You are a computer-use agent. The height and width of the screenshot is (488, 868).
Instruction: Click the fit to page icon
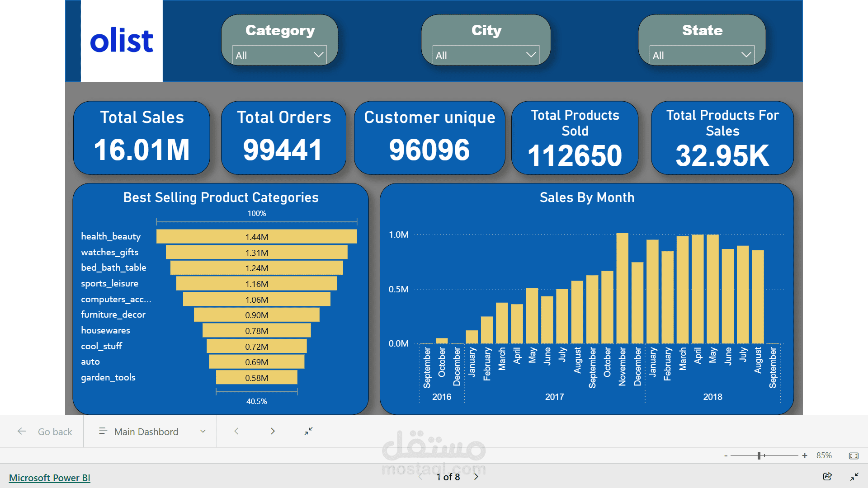coord(854,455)
